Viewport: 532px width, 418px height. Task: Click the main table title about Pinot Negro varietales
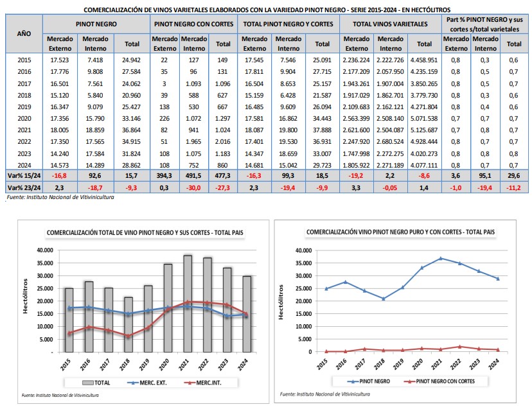(x=267, y=10)
